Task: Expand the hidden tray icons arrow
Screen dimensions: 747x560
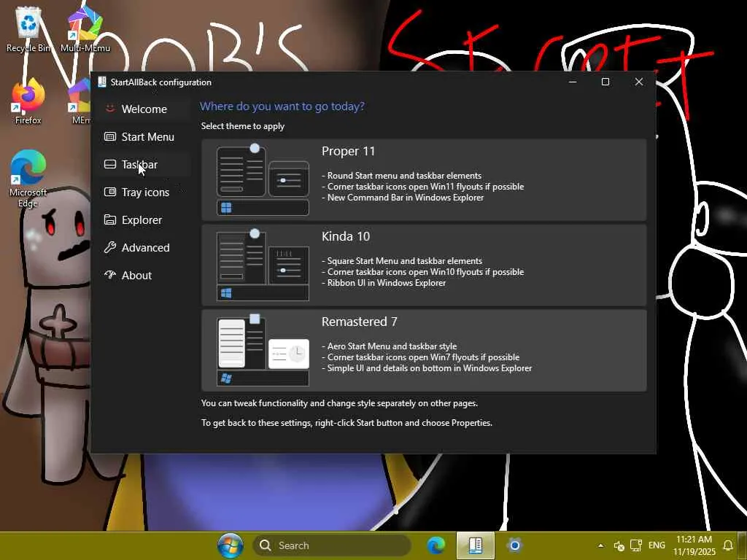Action: pos(601,545)
